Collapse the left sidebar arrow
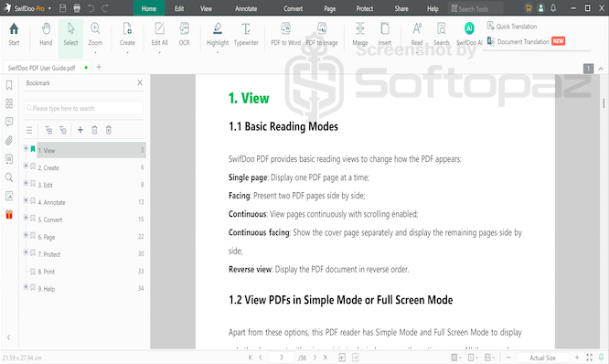The height and width of the screenshot is (364, 609). click(x=8, y=337)
